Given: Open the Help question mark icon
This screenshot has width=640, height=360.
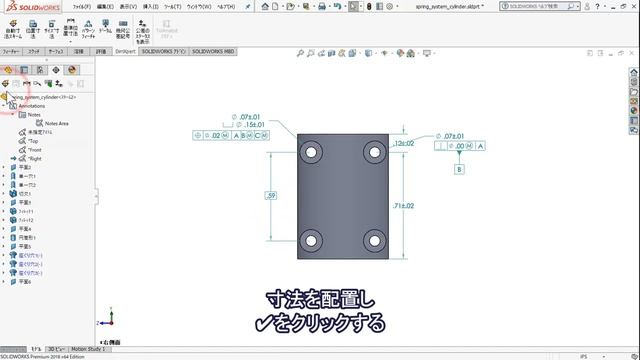Looking at the screenshot, I should (597, 7).
